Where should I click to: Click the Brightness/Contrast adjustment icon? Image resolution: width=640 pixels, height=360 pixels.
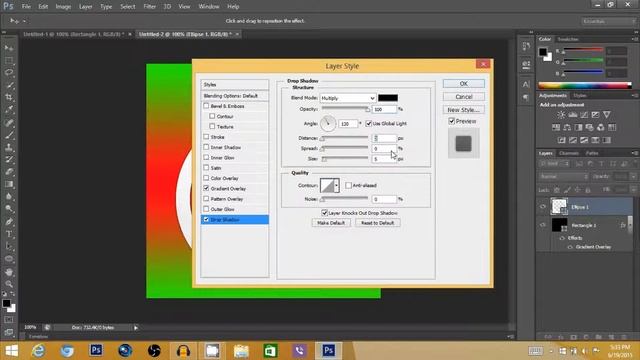562,115
